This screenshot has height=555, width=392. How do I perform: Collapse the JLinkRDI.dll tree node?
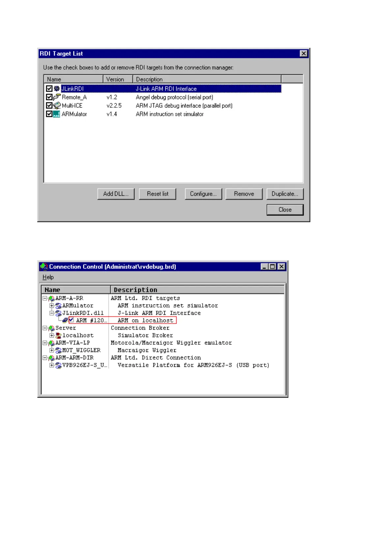pyautogui.click(x=52, y=313)
